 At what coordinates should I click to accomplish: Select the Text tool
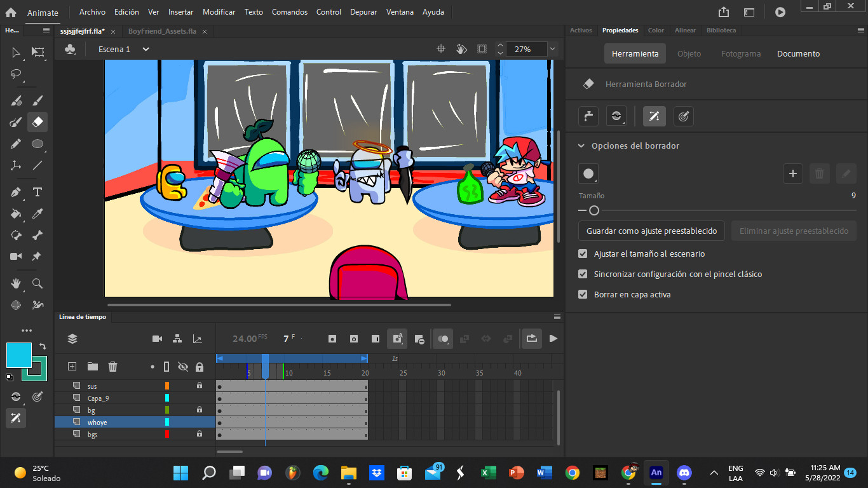pyautogui.click(x=37, y=193)
